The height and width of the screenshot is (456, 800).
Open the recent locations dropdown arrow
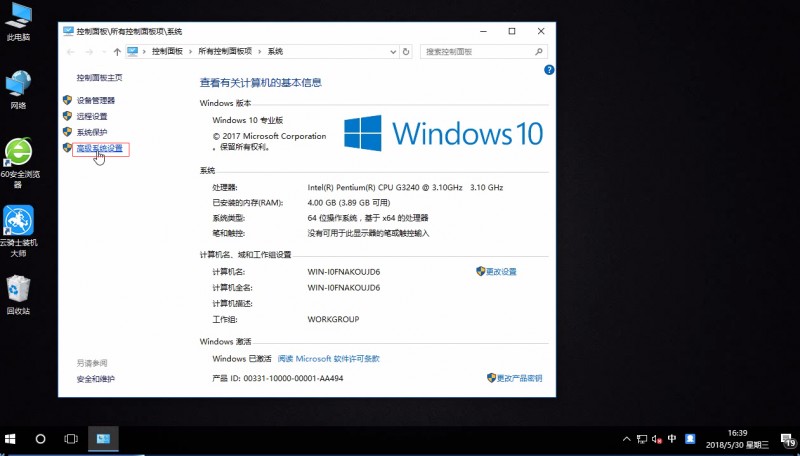[104, 52]
